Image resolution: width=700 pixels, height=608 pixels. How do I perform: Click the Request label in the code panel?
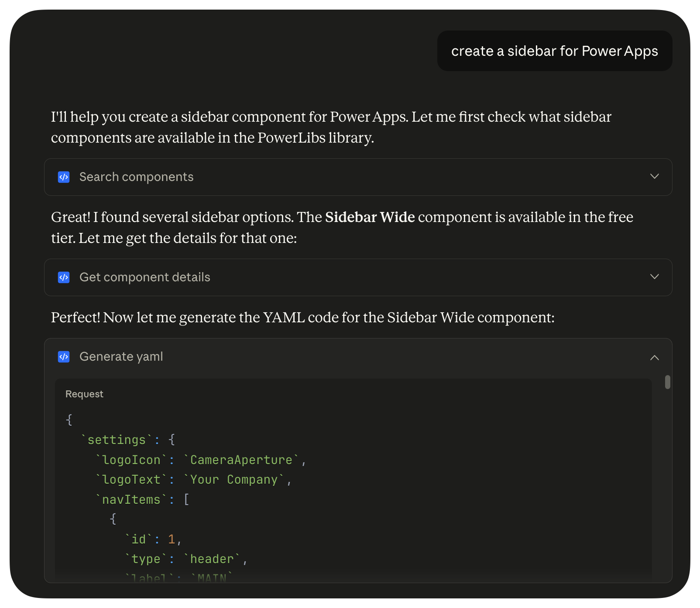84,394
